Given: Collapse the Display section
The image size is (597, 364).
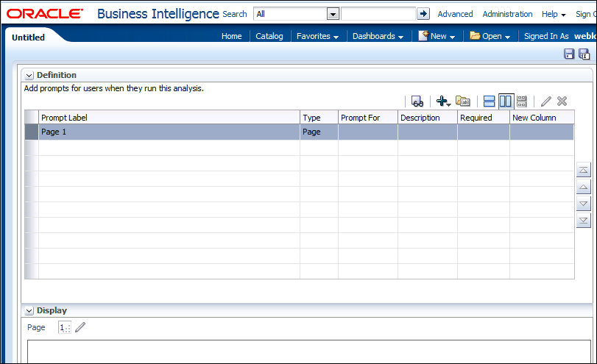Looking at the screenshot, I should click(29, 310).
